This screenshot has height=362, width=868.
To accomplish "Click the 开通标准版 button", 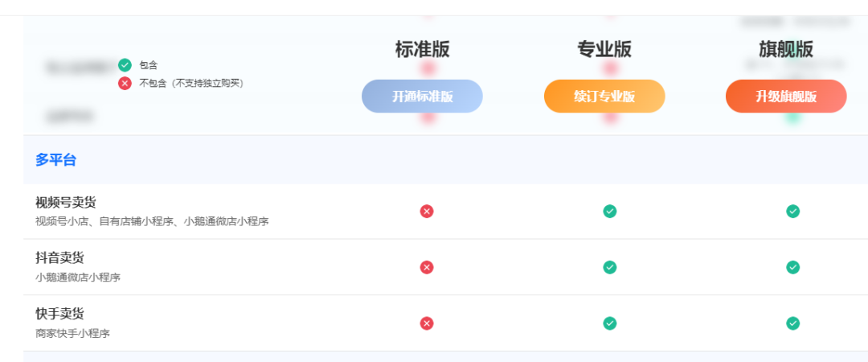I will (x=423, y=97).
